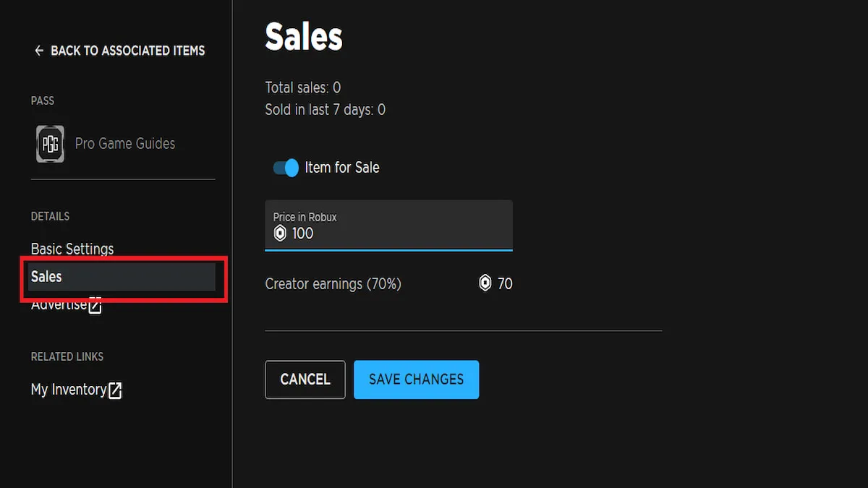This screenshot has height=488, width=868.
Task: Click the PGG pass thumbnail icon
Action: (x=50, y=143)
